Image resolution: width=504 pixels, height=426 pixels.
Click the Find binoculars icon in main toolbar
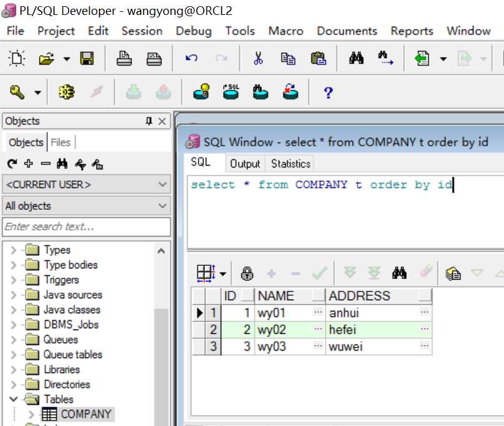pyautogui.click(x=356, y=58)
